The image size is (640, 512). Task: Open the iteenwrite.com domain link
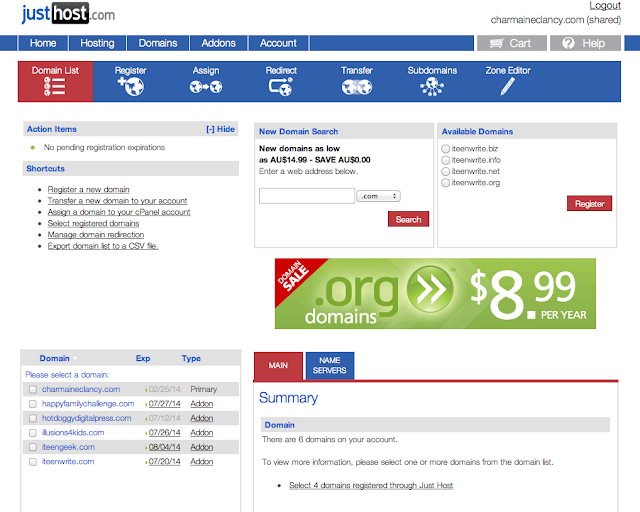[x=68, y=462]
